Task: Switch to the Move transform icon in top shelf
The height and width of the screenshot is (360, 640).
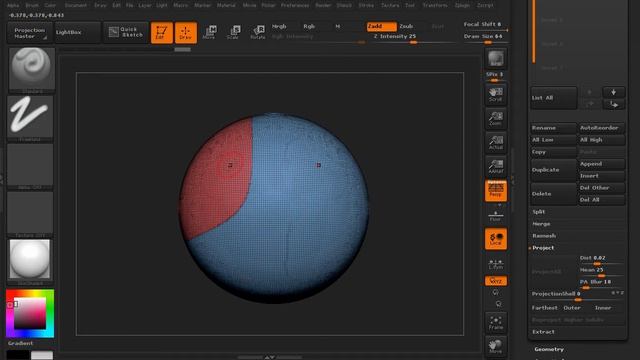Action: pos(209,33)
